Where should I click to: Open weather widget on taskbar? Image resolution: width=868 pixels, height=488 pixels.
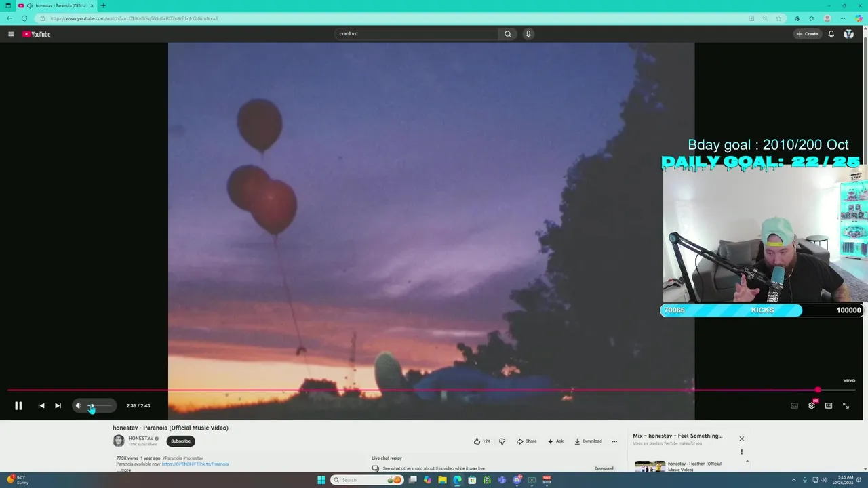pos(18,480)
